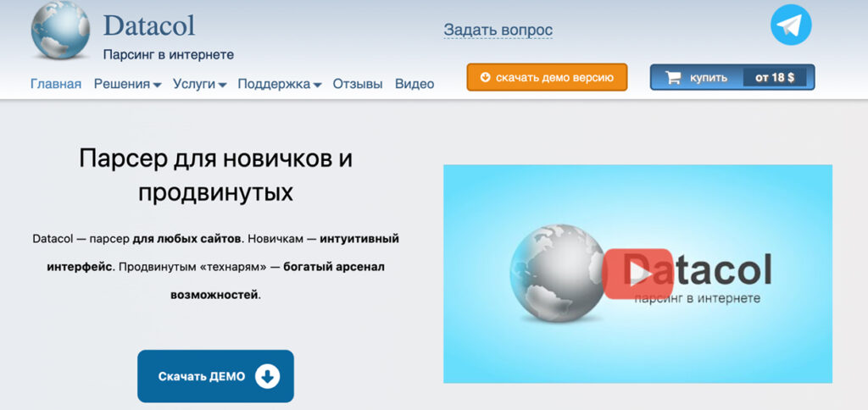Open the Отзывы menu item

[358, 84]
